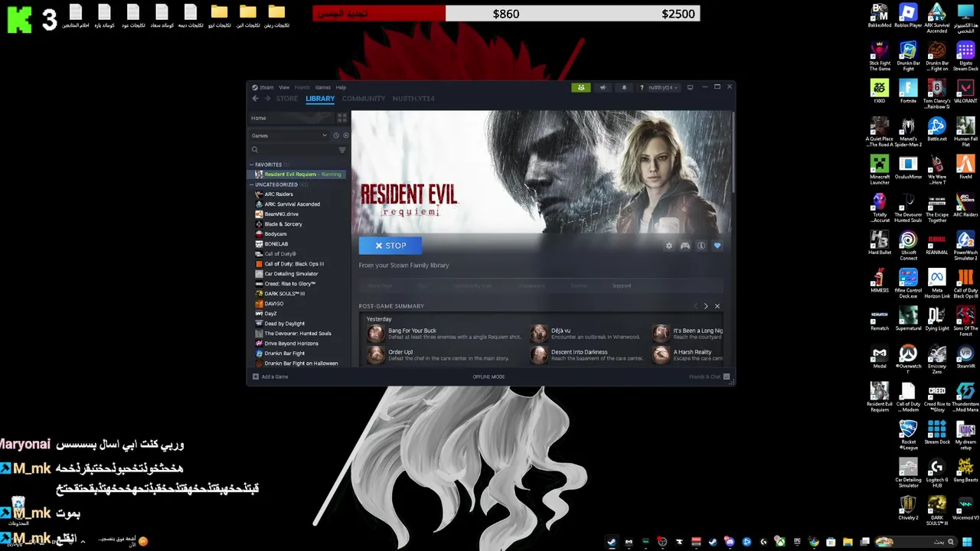This screenshot has height=551, width=980.
Task: Open Roblox Player desktop shortcut
Action: (908, 16)
